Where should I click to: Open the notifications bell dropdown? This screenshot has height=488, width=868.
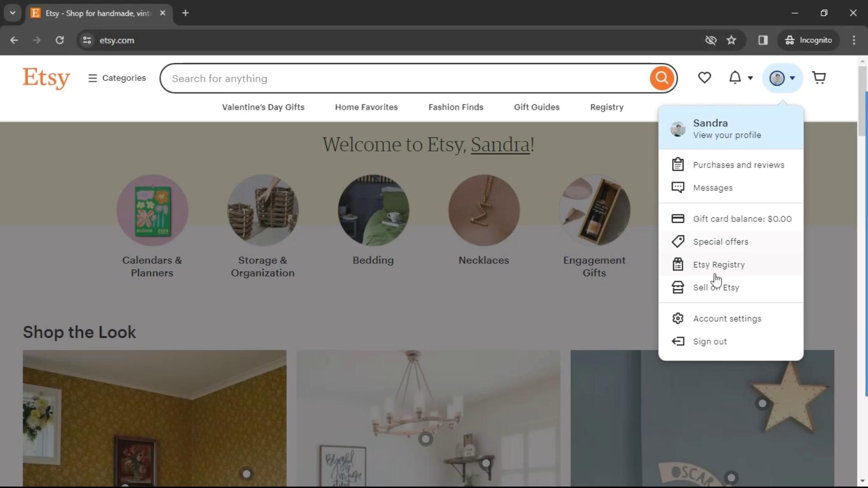pos(740,78)
